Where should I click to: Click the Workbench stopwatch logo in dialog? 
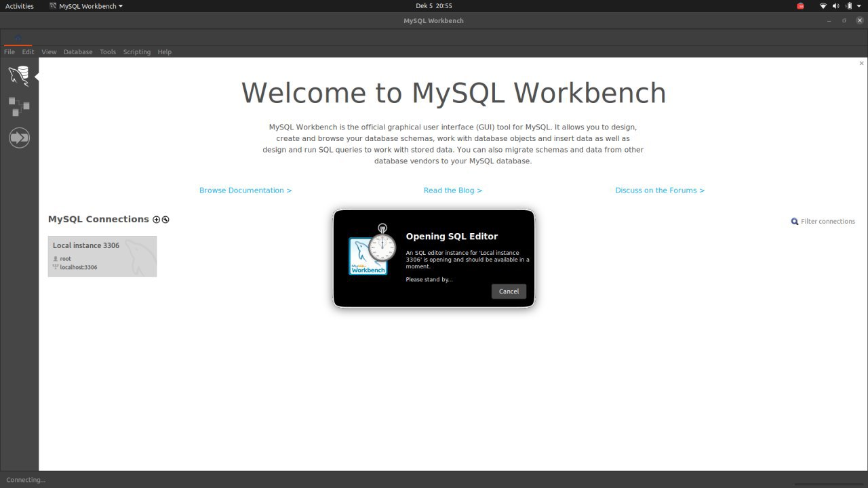pyautogui.click(x=372, y=249)
